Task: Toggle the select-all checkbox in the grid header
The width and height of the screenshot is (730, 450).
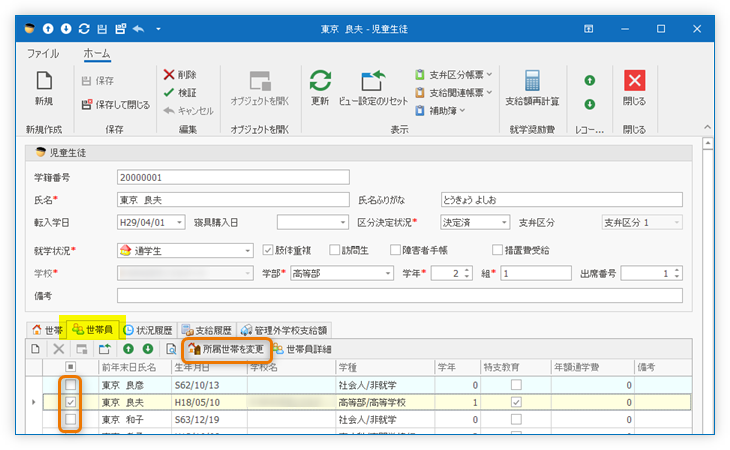Action: pyautogui.click(x=70, y=367)
